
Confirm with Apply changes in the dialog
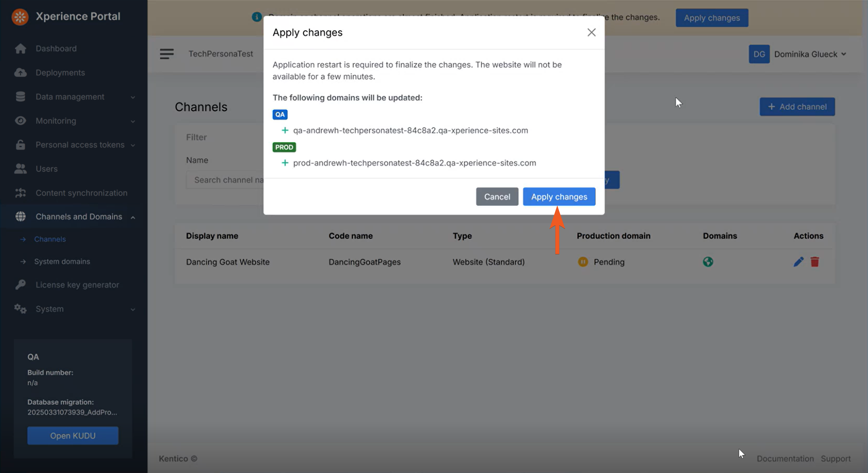coord(559,197)
